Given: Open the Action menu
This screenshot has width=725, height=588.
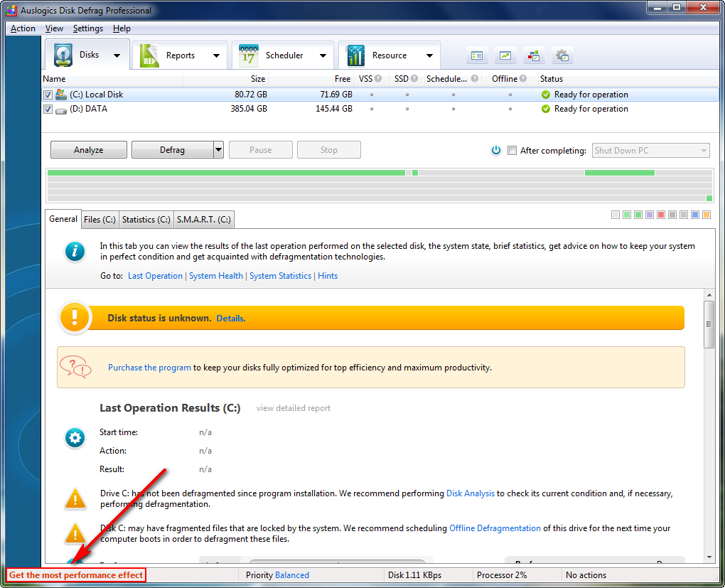Looking at the screenshot, I should [23, 28].
